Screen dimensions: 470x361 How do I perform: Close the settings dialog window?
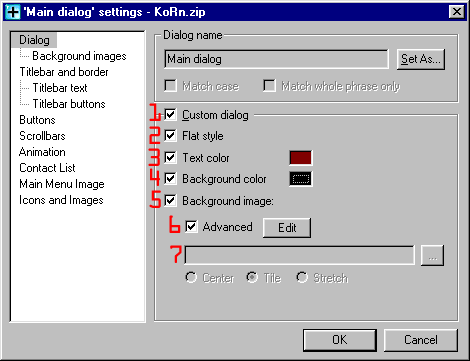pyautogui.click(x=457, y=12)
